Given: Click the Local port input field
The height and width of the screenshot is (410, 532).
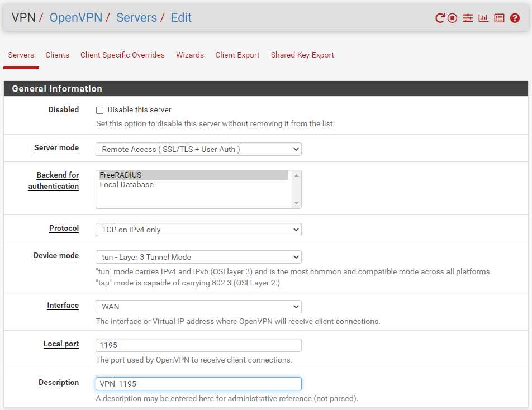Looking at the screenshot, I should pos(198,345).
